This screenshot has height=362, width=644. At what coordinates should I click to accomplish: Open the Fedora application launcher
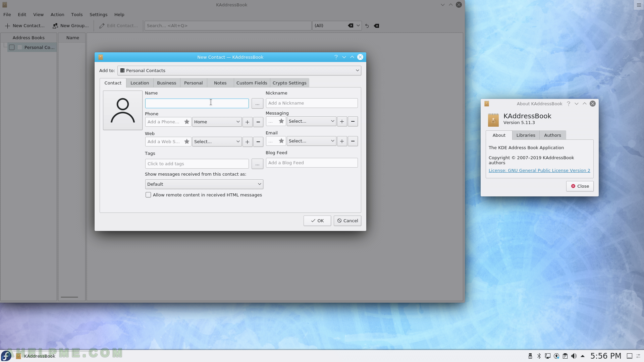pyautogui.click(x=6, y=356)
